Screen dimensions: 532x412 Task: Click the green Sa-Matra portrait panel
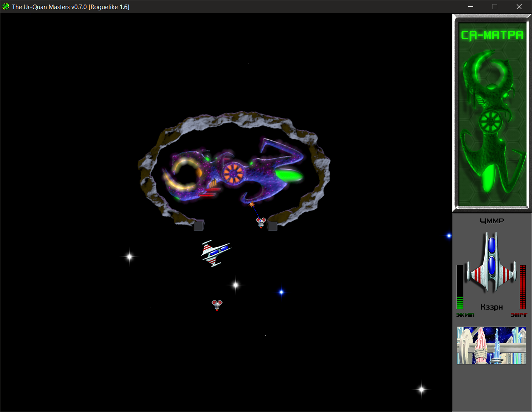tap(492, 113)
